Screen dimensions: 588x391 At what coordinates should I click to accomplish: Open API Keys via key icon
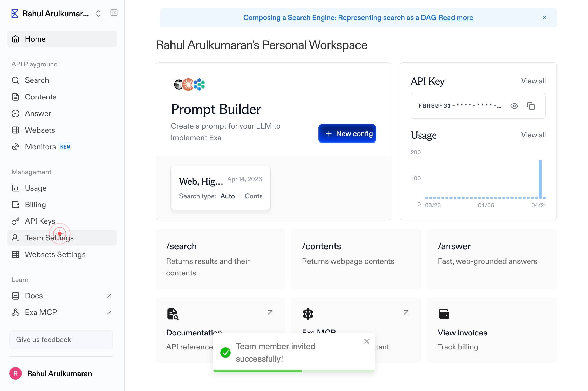point(16,221)
